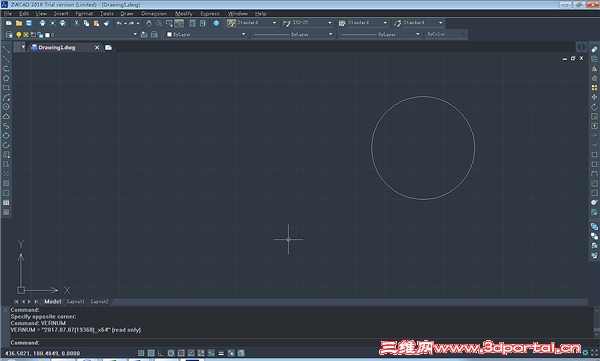Click the Copy icon in toolbar
600x361 pixels.
tap(86, 23)
